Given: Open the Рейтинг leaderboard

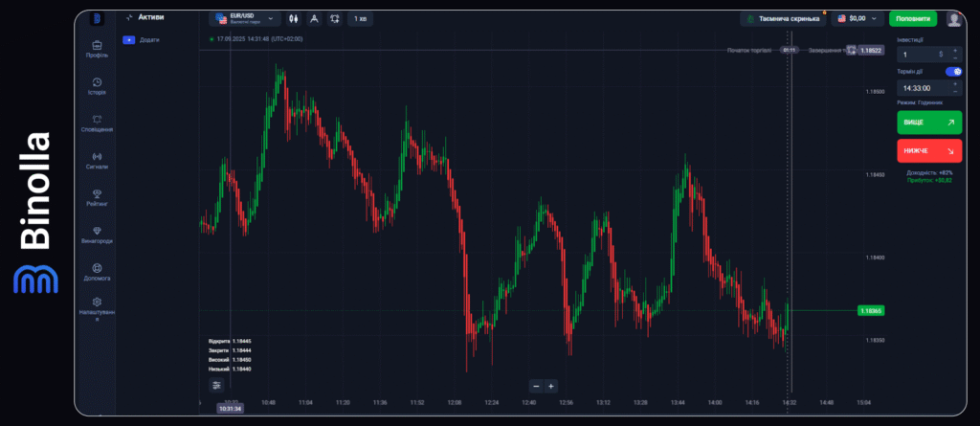Looking at the screenshot, I should [96, 197].
